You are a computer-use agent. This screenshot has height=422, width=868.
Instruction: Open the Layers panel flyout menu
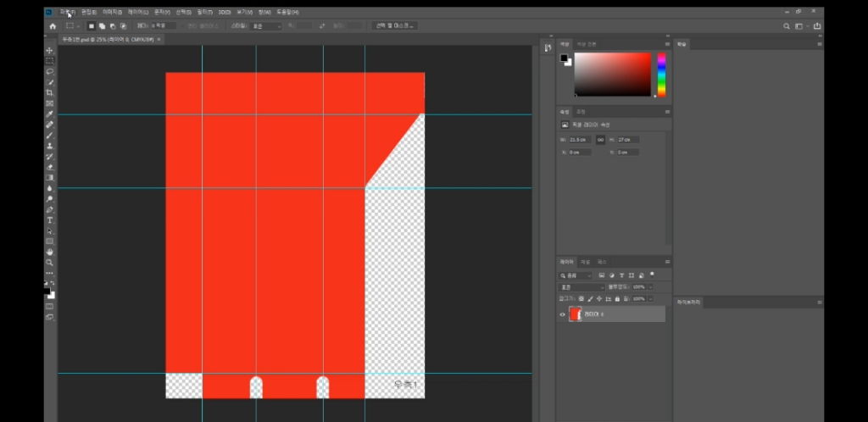667,262
